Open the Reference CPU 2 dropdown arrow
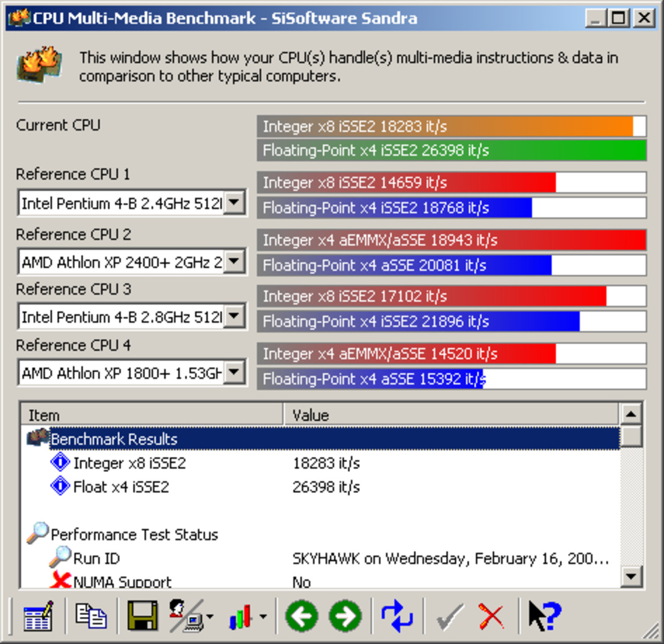This screenshot has height=644, width=664. click(x=234, y=261)
